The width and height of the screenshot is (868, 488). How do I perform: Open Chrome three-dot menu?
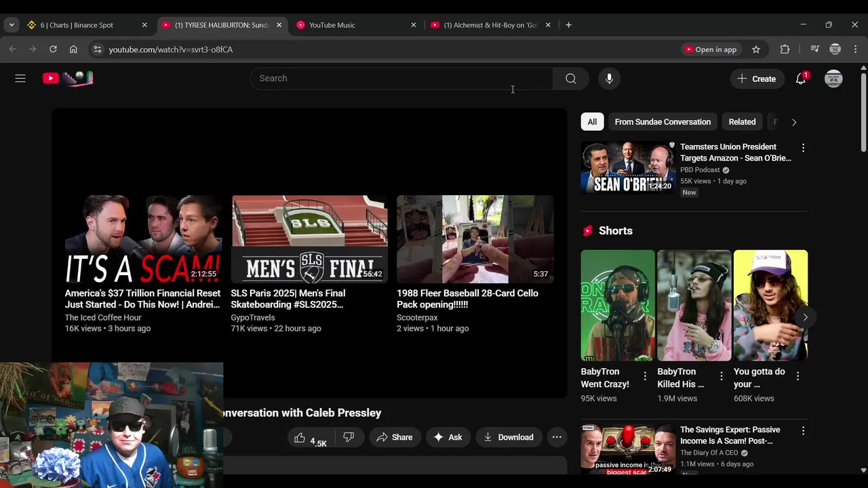[x=855, y=49]
